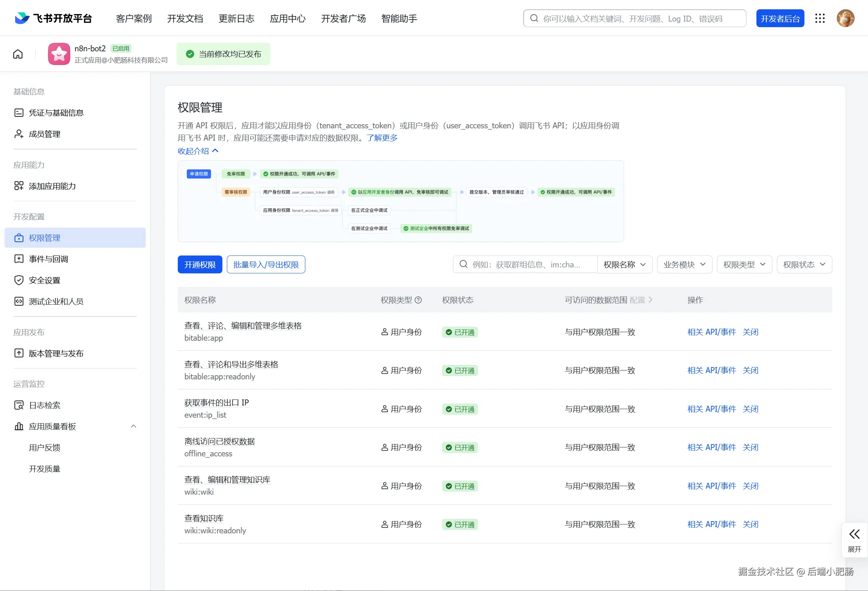Click the n8n-bot2 pink star app icon
This screenshot has width=868, height=591.
tap(59, 54)
